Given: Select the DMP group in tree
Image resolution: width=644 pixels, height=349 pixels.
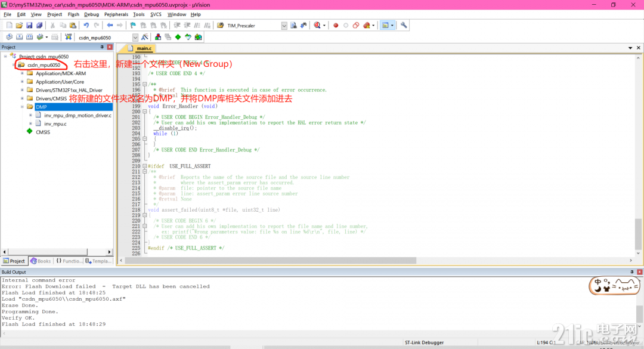Looking at the screenshot, I should pyautogui.click(x=41, y=107).
